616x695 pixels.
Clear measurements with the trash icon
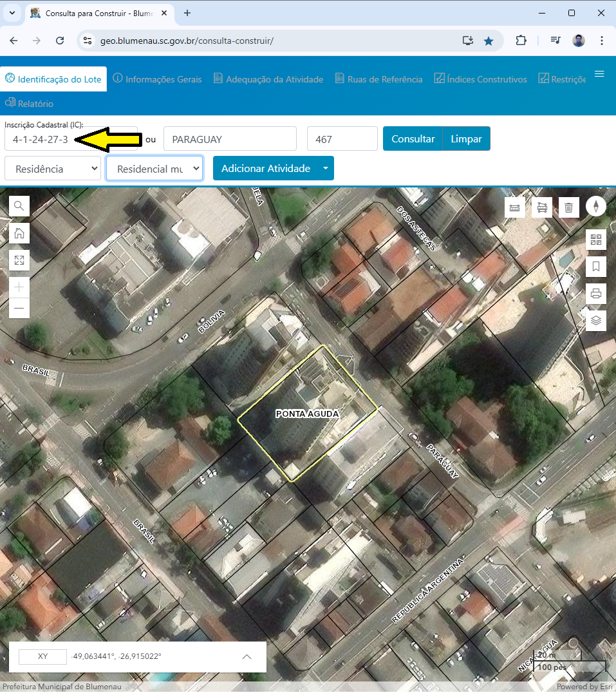point(568,207)
